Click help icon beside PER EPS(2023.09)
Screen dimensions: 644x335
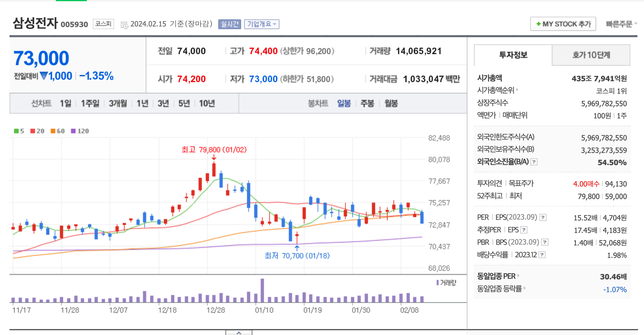[x=543, y=218]
